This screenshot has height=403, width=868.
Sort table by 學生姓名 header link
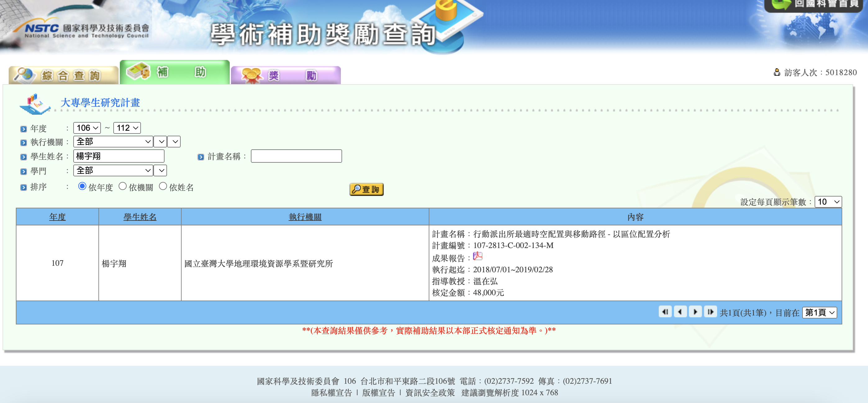point(140,217)
